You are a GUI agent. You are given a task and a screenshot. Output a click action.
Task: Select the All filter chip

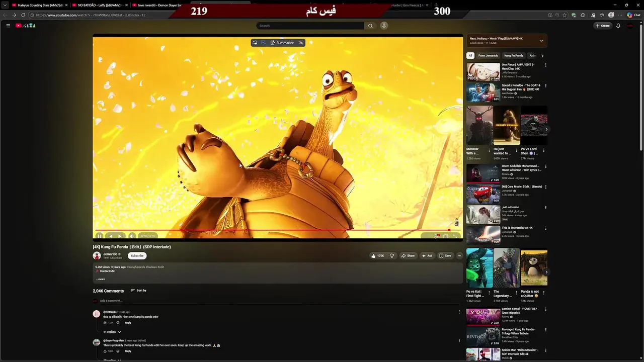tap(470, 56)
